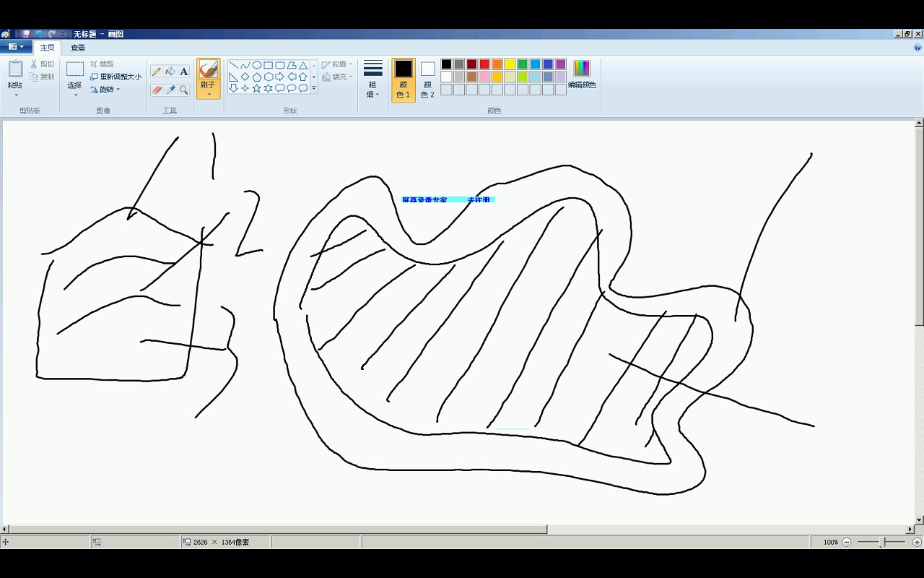The height and width of the screenshot is (578, 924).
Task: Select the Color picker (eyedropper) tool
Action: click(170, 90)
